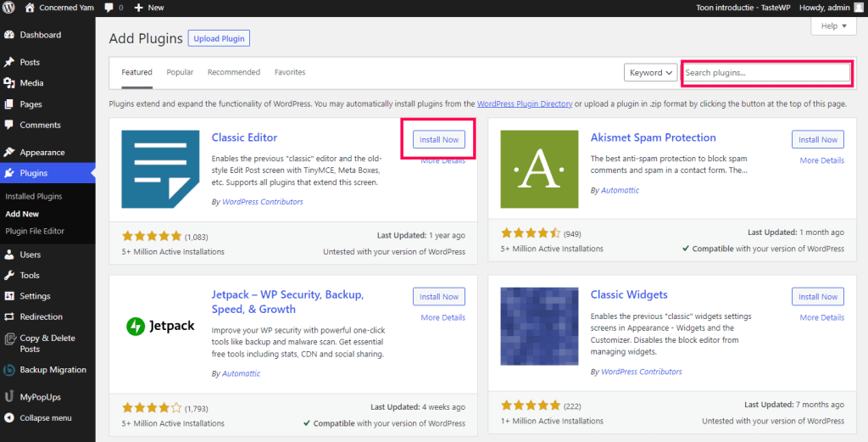The image size is (868, 442).
Task: Click the Classic Widgets plugin thumbnail
Action: click(539, 327)
